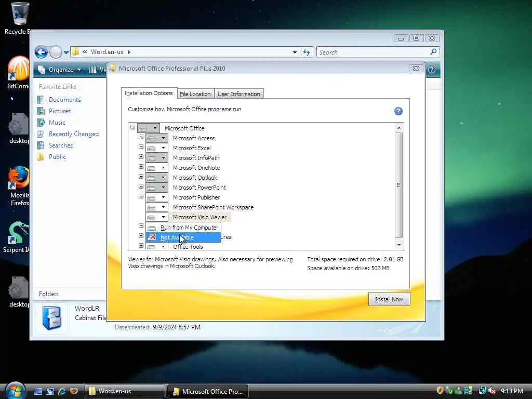The image size is (532, 399).
Task: Click Show Desktop in quick launch
Action: click(38, 391)
